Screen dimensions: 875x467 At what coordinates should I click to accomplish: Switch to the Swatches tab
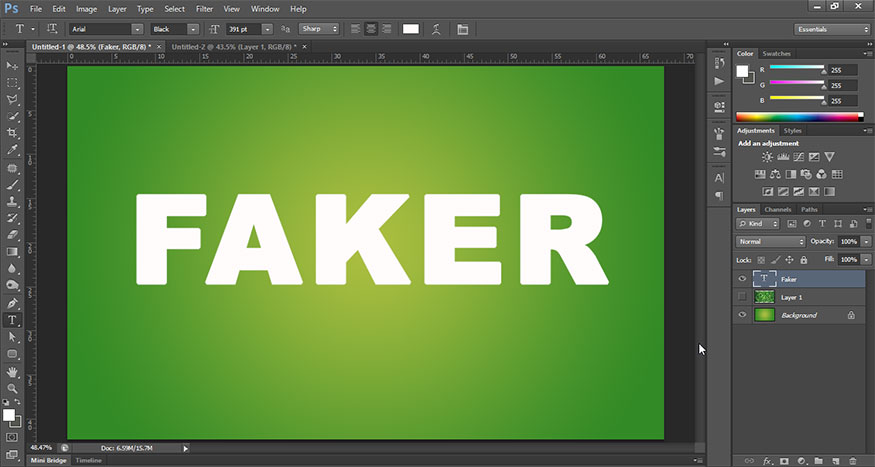coord(776,54)
